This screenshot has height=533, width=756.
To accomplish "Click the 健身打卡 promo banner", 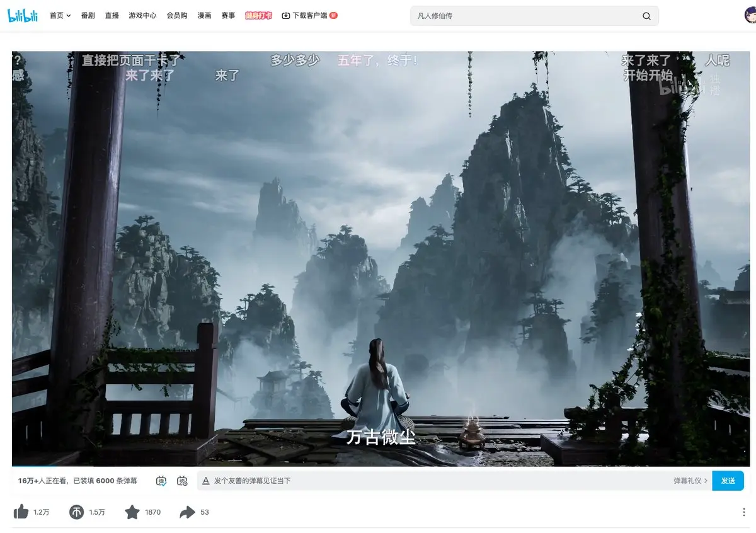I will coord(258,16).
